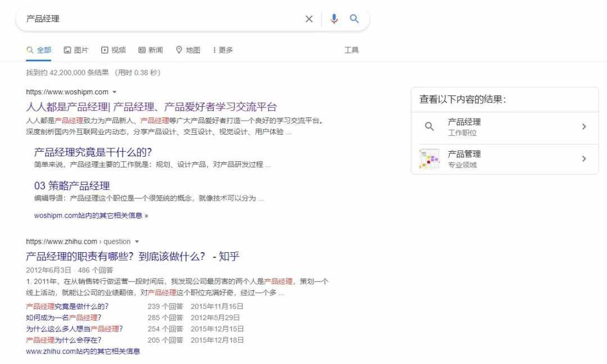Open zhihu question 如何成为一名产品经理?
The height and width of the screenshot is (364, 607).
point(64,317)
